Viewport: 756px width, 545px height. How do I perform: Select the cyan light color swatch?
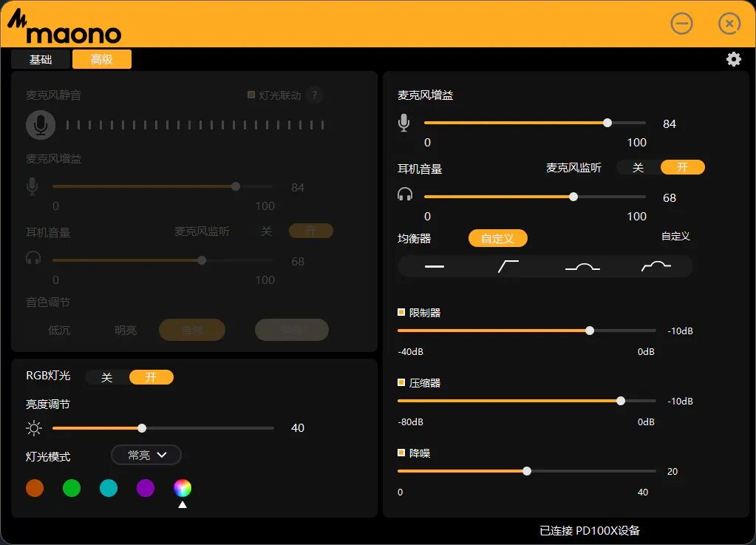click(109, 488)
